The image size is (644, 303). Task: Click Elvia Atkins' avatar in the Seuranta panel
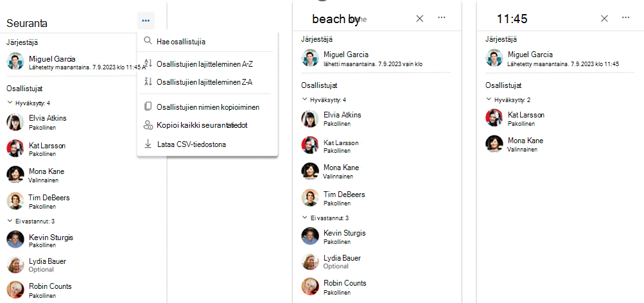click(x=15, y=122)
